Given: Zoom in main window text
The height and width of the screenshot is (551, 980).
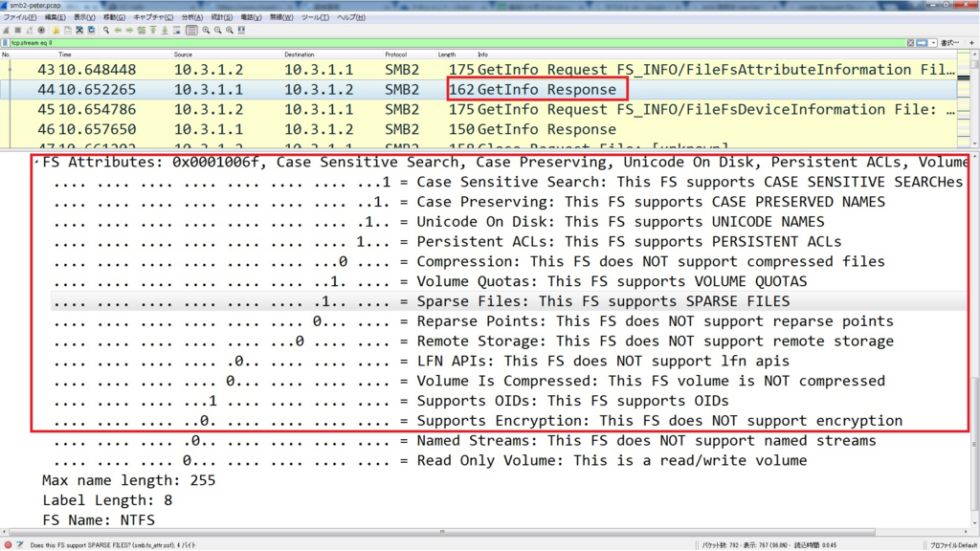Looking at the screenshot, I should coord(206,30).
